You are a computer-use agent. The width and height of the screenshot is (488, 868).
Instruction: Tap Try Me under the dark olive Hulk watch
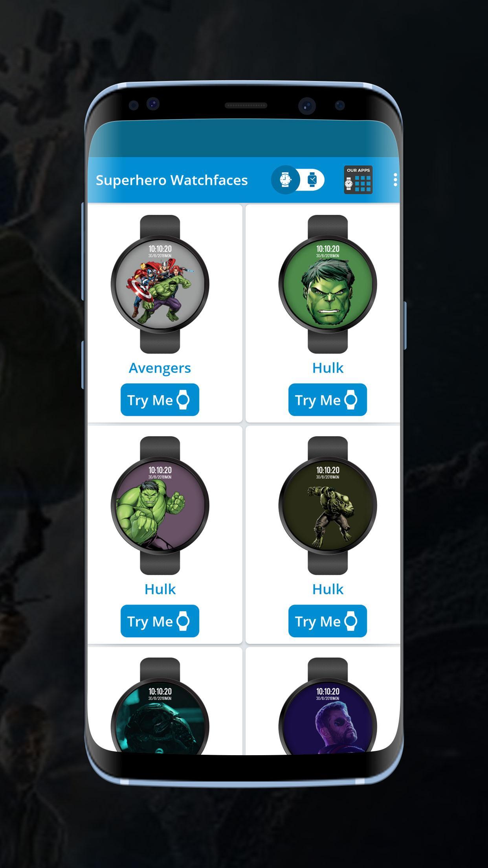tap(327, 621)
